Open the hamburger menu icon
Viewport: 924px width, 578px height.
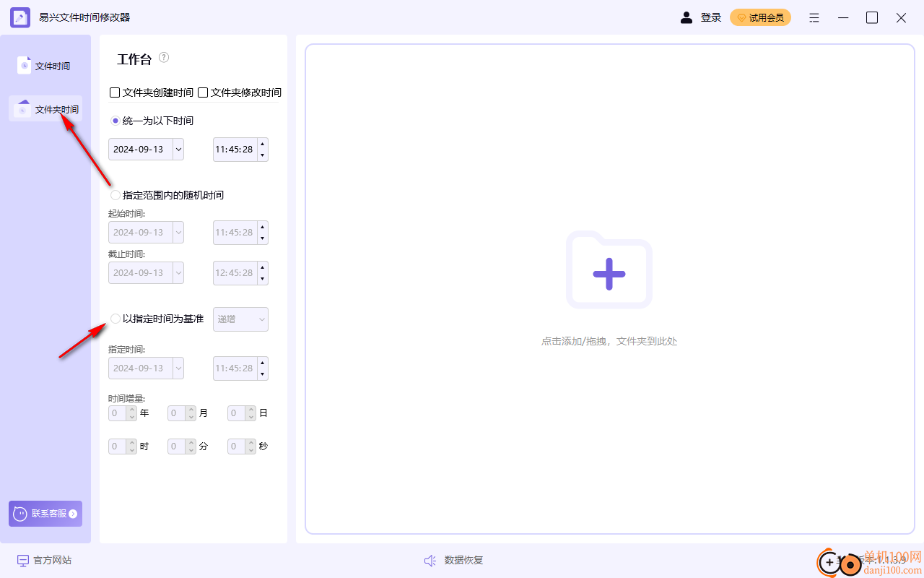click(814, 17)
